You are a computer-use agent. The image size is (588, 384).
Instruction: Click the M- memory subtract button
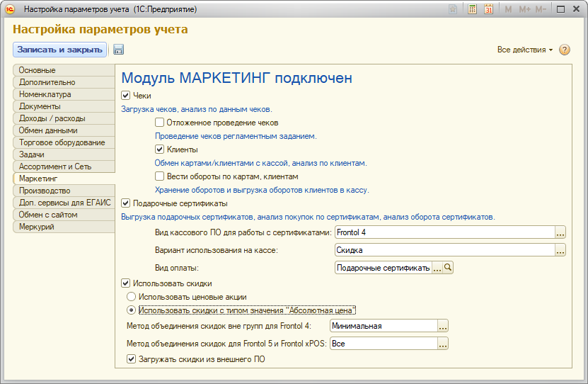coord(541,9)
